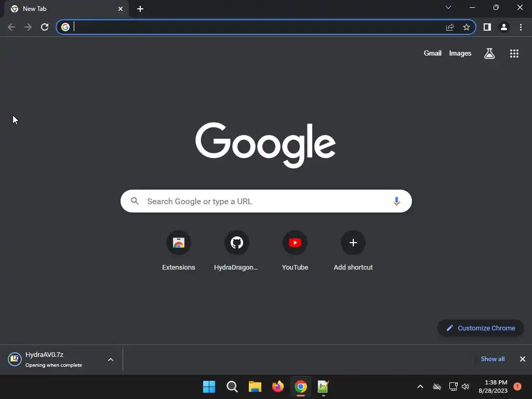Expand HydraAV0.7z download options chevron
Viewport: 532px width, 399px height.
(x=111, y=360)
